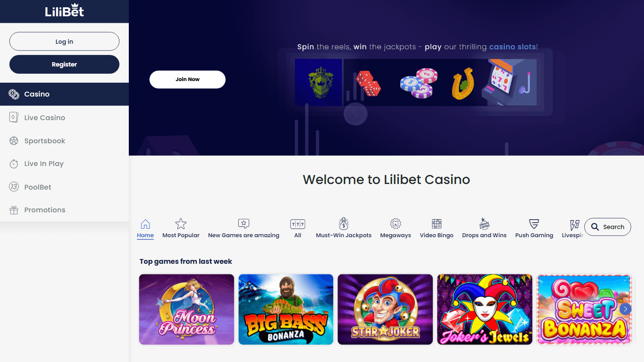
Task: Click the Register button
Action: pos(64,64)
